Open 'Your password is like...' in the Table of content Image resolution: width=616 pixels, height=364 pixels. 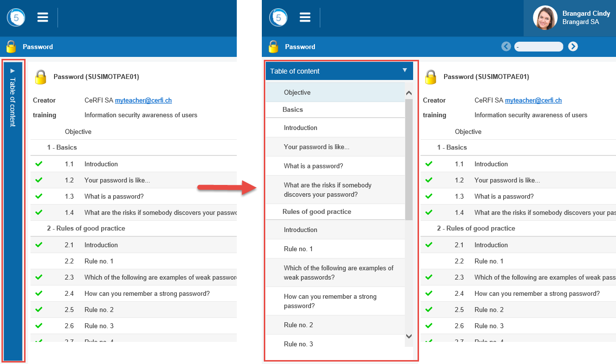[x=316, y=147]
